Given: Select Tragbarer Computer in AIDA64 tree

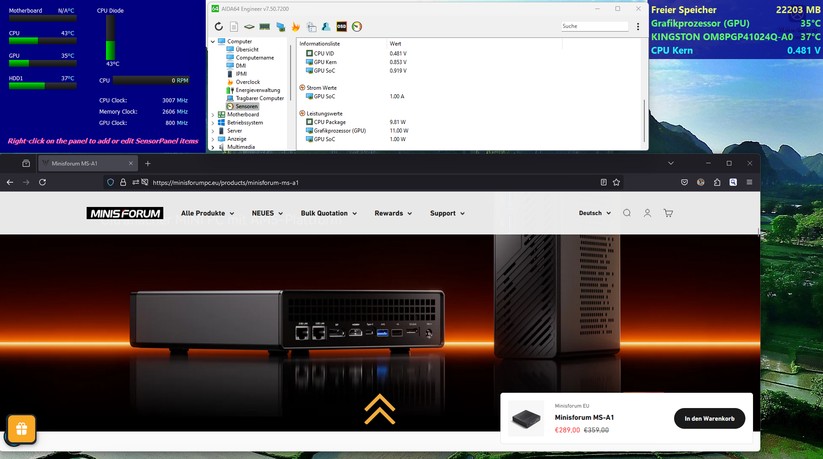Looking at the screenshot, I should point(260,98).
